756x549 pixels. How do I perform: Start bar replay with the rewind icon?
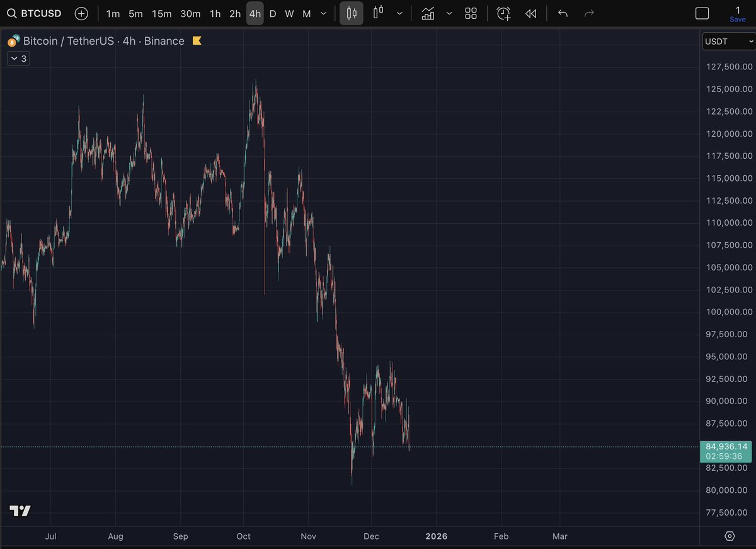click(531, 13)
